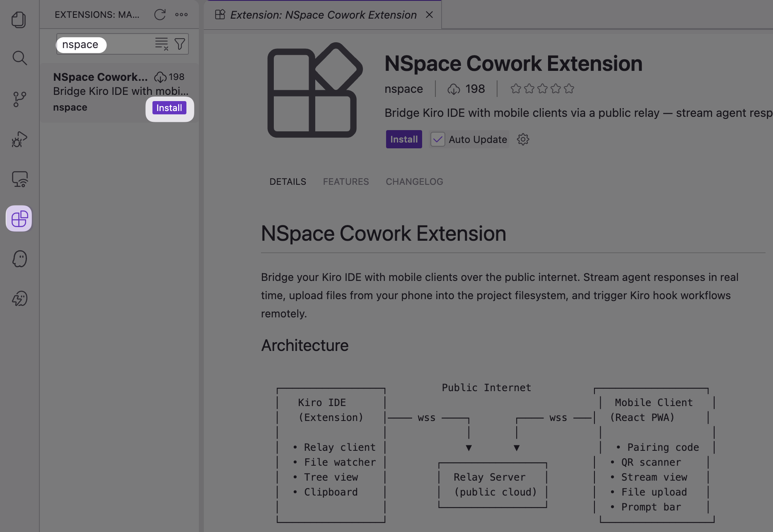Clear extensions search results
773x532 pixels.
(162, 44)
